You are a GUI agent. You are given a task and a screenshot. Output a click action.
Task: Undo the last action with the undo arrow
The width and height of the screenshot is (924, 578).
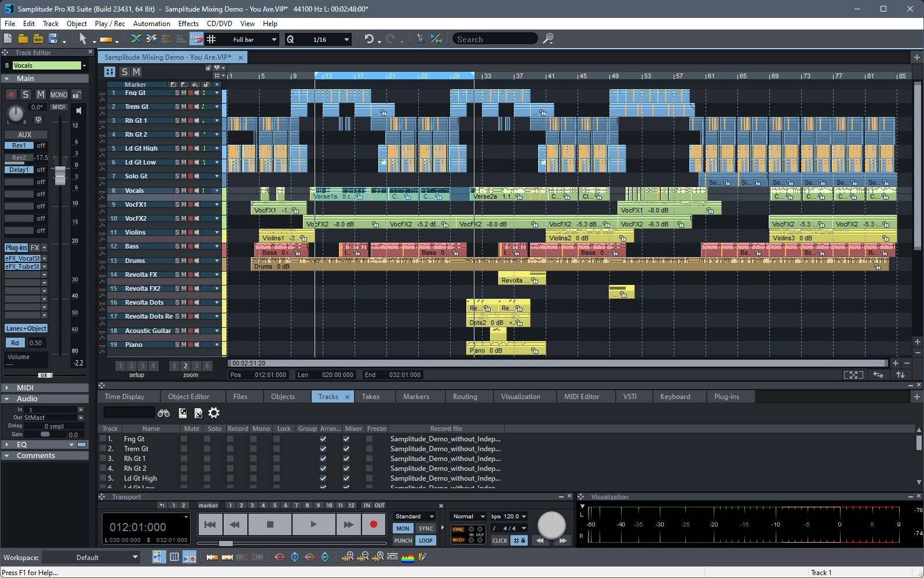coord(368,39)
